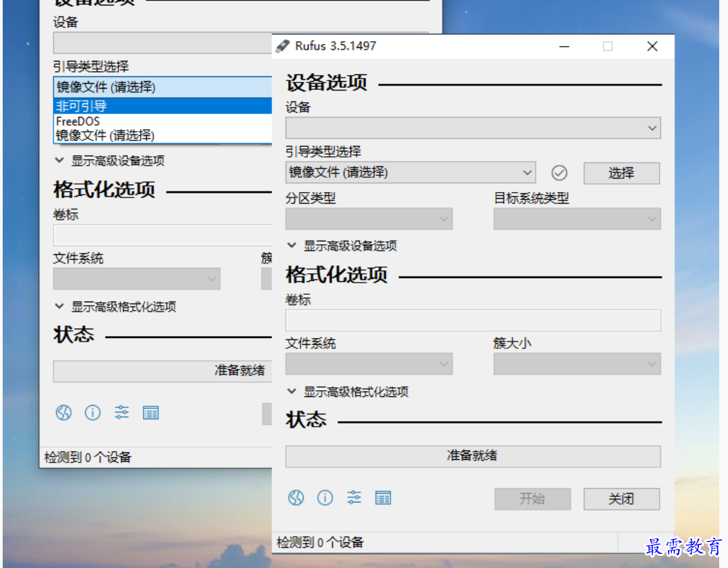Click 镜像文件 combo box in back window

click(x=163, y=87)
